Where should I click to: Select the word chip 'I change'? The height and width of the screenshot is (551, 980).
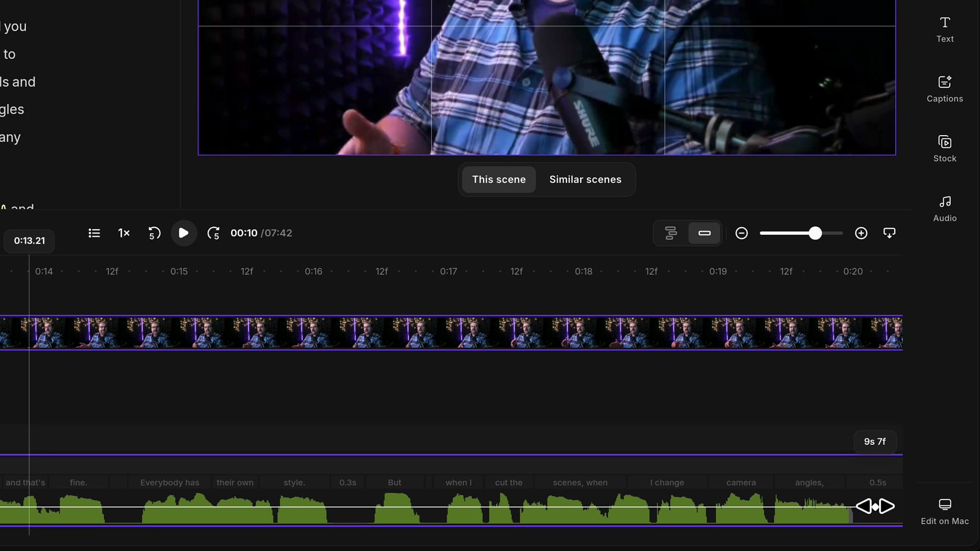pyautogui.click(x=667, y=482)
